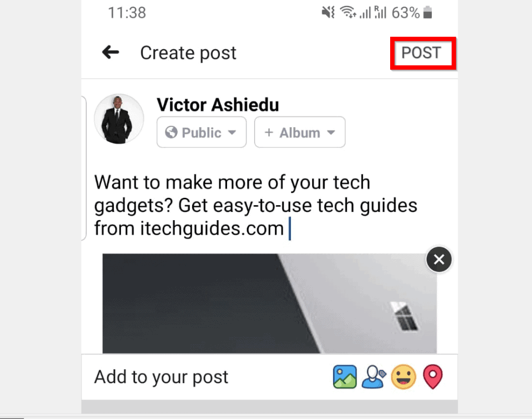Open the photo/video gallery icon
This screenshot has width=532, height=419.
click(x=345, y=376)
